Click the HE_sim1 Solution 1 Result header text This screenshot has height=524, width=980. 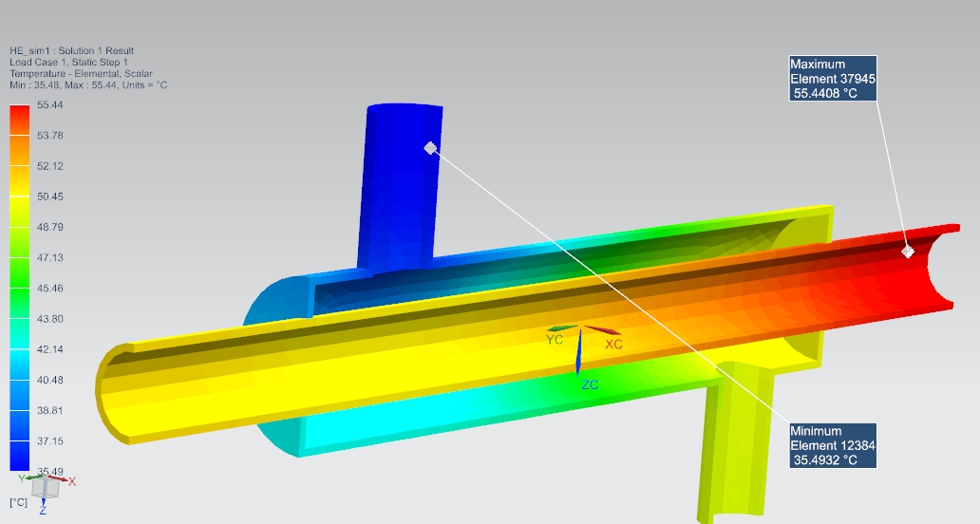click(x=71, y=50)
